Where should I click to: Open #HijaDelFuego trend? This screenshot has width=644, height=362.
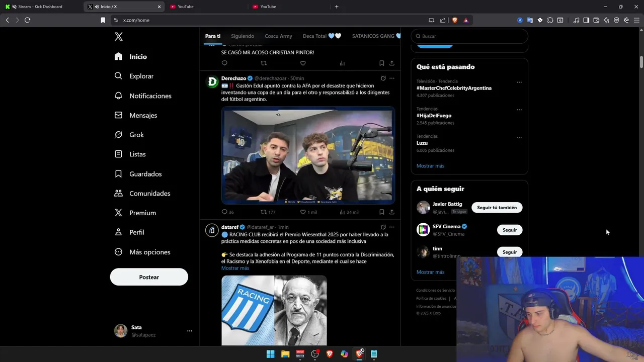click(x=434, y=116)
